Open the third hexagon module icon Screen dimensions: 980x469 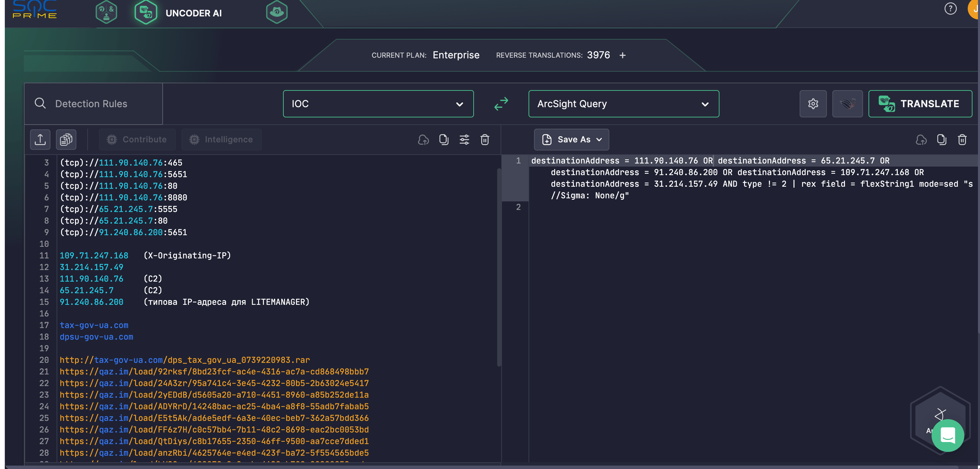pyautogui.click(x=277, y=12)
